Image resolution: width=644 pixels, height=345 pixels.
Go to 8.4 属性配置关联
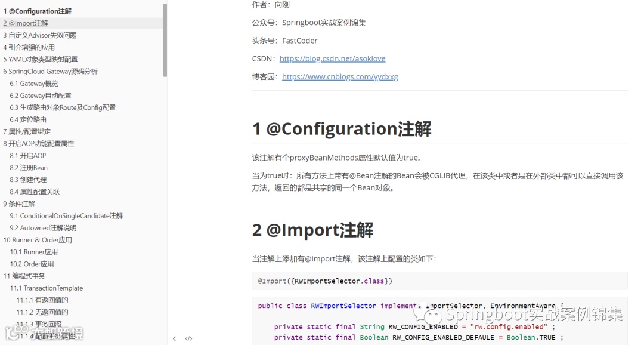pyautogui.click(x=35, y=192)
